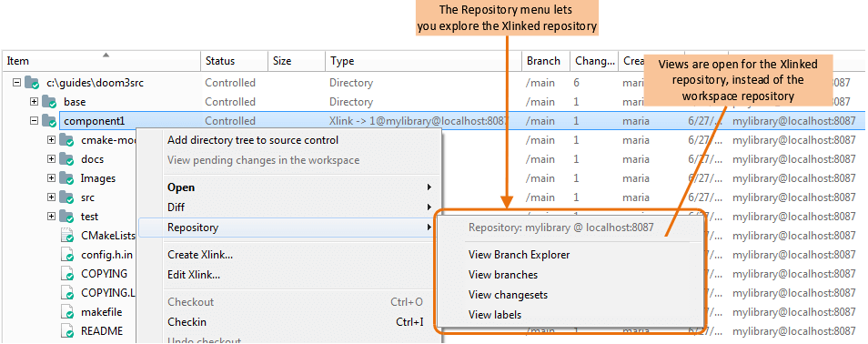Click the root row's Changeset value 6

(x=576, y=83)
